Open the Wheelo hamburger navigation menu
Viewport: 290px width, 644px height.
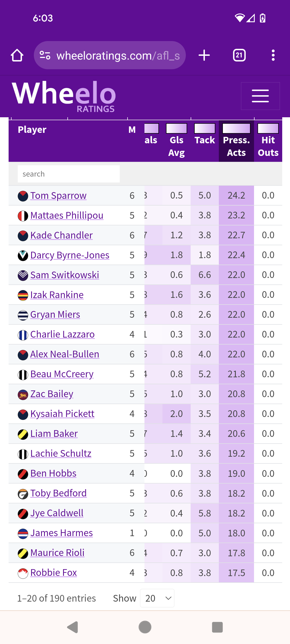tap(260, 96)
